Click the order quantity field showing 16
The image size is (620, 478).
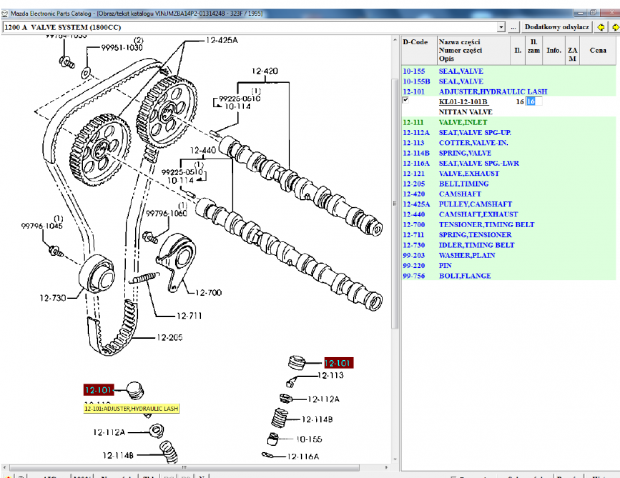point(533,102)
